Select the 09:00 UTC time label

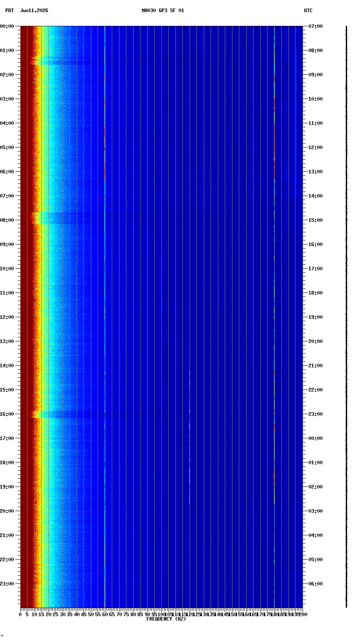pyautogui.click(x=316, y=75)
